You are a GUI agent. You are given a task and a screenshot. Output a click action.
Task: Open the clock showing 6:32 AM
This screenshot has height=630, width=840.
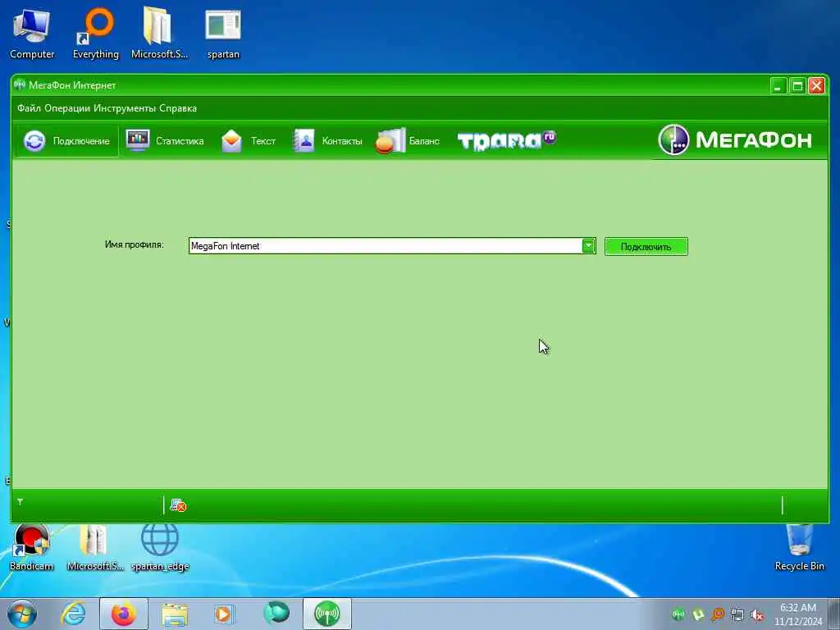click(798, 614)
